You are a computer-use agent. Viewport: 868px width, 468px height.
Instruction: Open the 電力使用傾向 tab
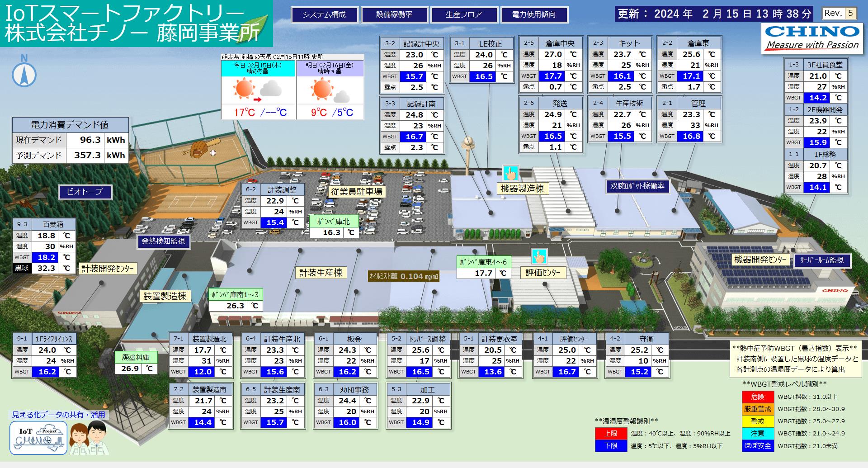tap(533, 14)
